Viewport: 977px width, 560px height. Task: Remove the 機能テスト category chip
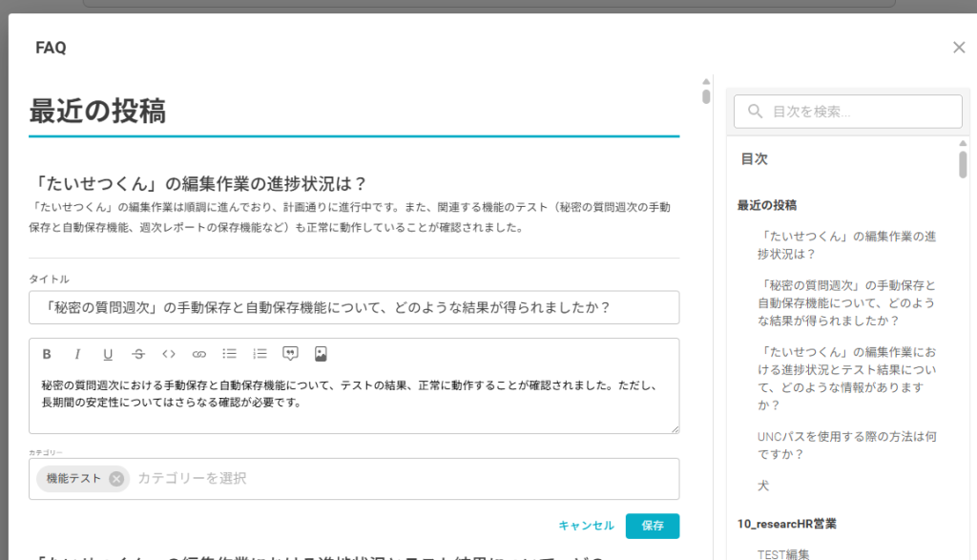click(116, 479)
